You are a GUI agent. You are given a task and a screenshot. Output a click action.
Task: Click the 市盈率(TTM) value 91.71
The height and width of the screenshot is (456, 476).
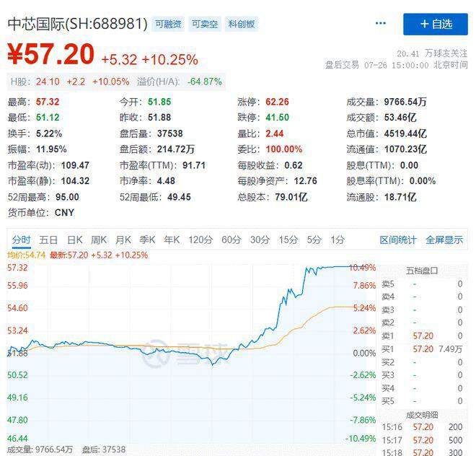194,165
